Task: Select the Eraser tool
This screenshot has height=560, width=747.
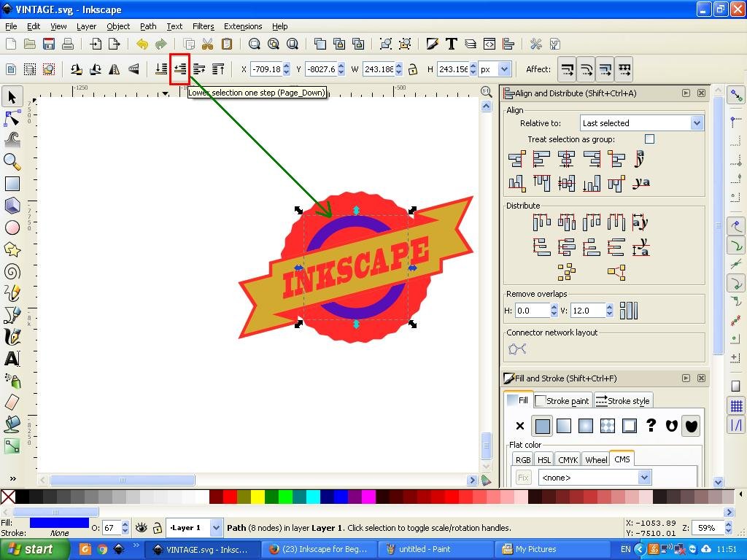Action: click(12, 402)
